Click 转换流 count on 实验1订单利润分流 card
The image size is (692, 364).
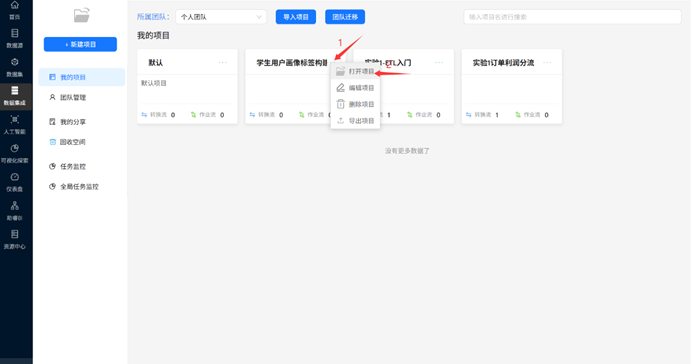[x=482, y=115]
